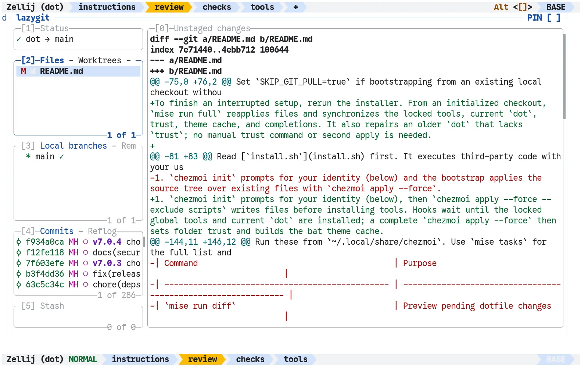Click the @@ -81 +83 @@ hunk header
This screenshot has width=588, height=368.
(181, 156)
